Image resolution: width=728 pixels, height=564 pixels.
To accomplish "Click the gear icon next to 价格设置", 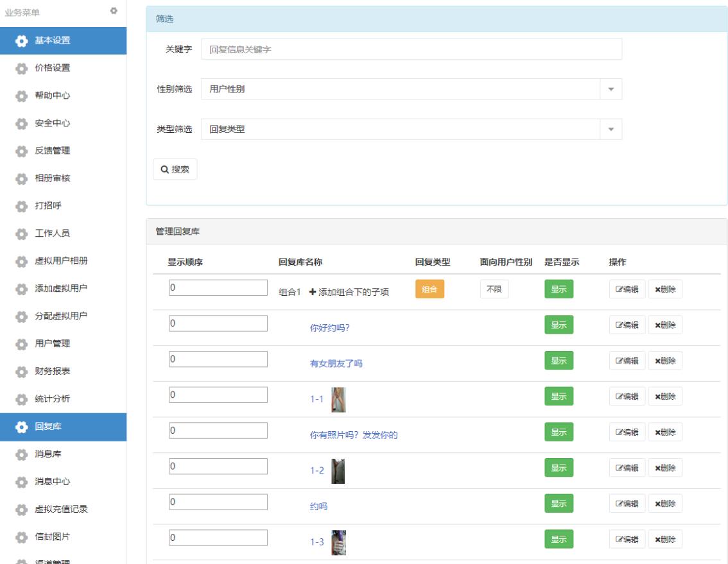I will [21, 68].
